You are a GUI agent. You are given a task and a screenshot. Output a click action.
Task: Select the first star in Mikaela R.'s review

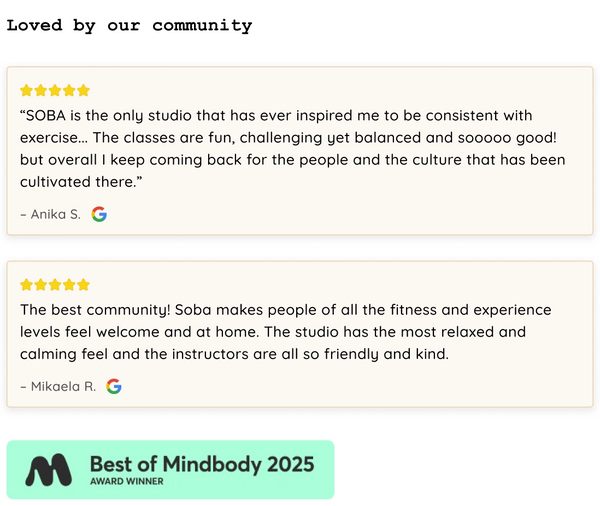27,284
